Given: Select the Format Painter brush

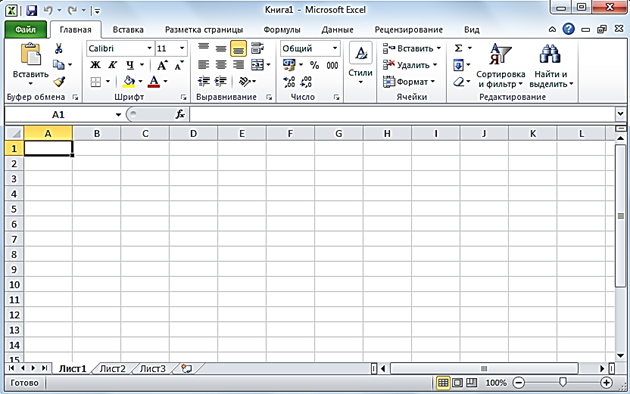Looking at the screenshot, I should click(x=59, y=82).
